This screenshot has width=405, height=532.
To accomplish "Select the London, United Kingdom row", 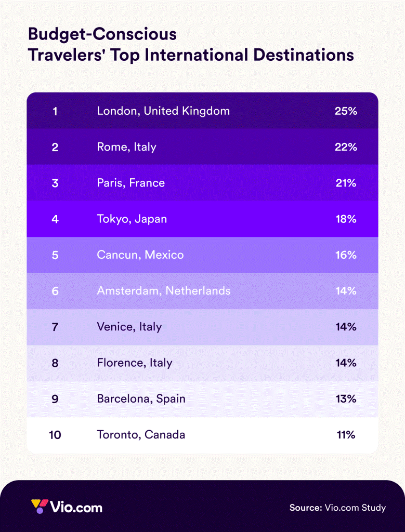I will click(x=202, y=111).
